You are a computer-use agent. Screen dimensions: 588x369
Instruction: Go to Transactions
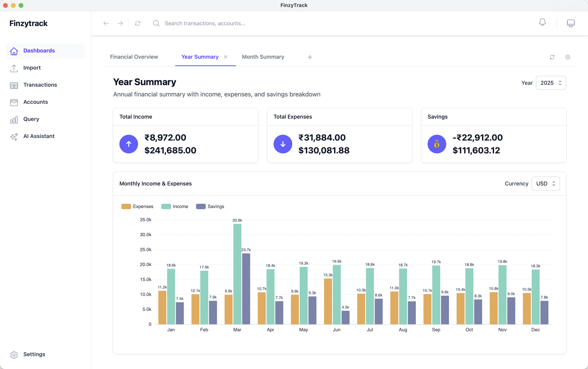point(45,85)
